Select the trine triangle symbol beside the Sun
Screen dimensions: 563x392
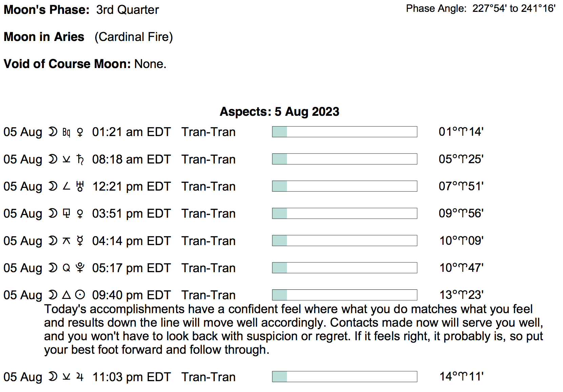66,295
